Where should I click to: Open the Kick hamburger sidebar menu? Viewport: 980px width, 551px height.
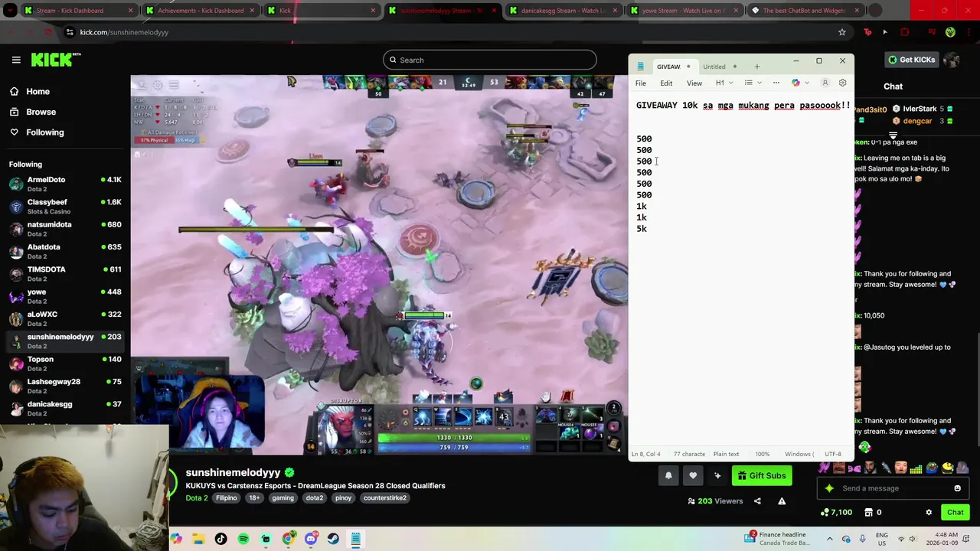click(x=16, y=60)
